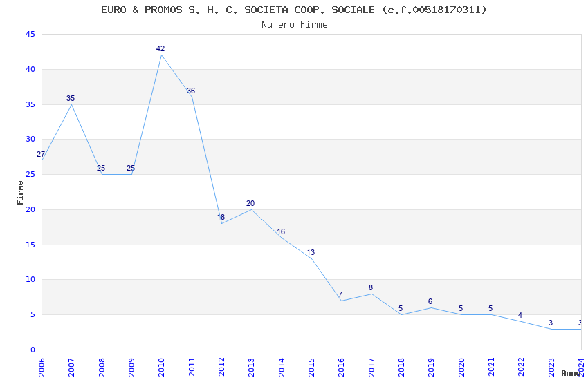The height and width of the screenshot is (380, 588).
Task: Click the Anno x-axis label
Action: tap(571, 373)
